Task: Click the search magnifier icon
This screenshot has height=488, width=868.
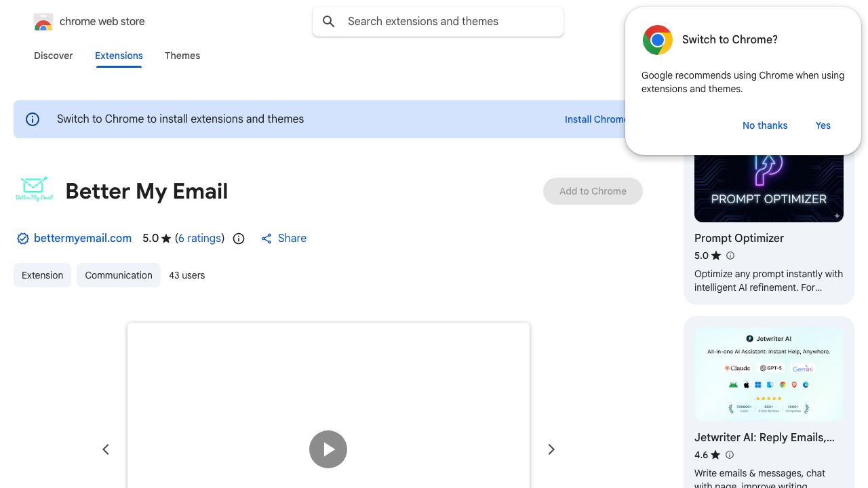Action: tap(329, 22)
